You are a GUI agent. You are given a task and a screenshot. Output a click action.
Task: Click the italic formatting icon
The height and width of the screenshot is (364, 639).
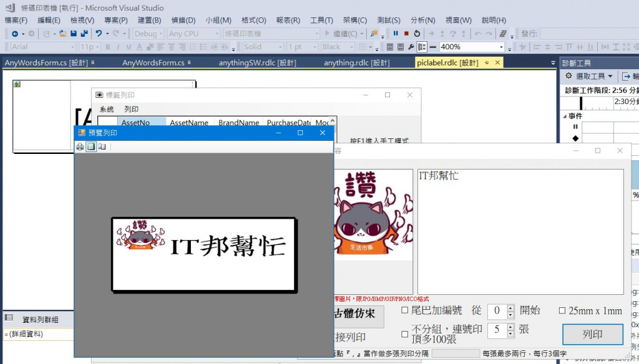point(118,47)
